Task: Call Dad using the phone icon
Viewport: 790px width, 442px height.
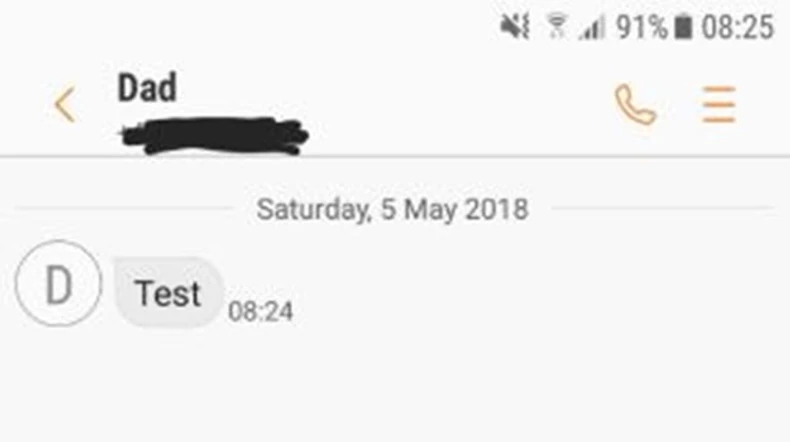Action: (x=635, y=104)
